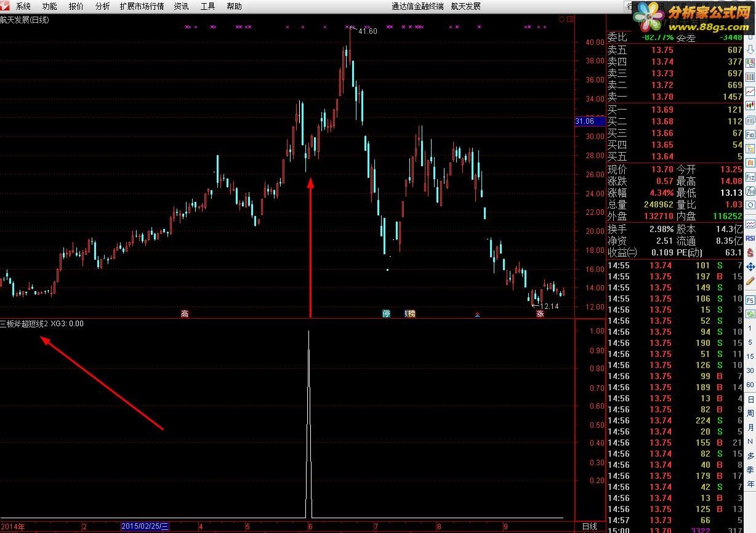Viewport: 756px width, 533px height.
Task: Click the F5 chart switch icon
Action: [750, 300]
